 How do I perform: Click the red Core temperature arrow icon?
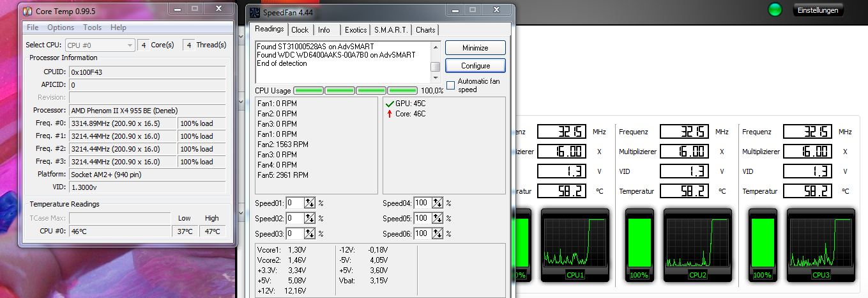390,114
